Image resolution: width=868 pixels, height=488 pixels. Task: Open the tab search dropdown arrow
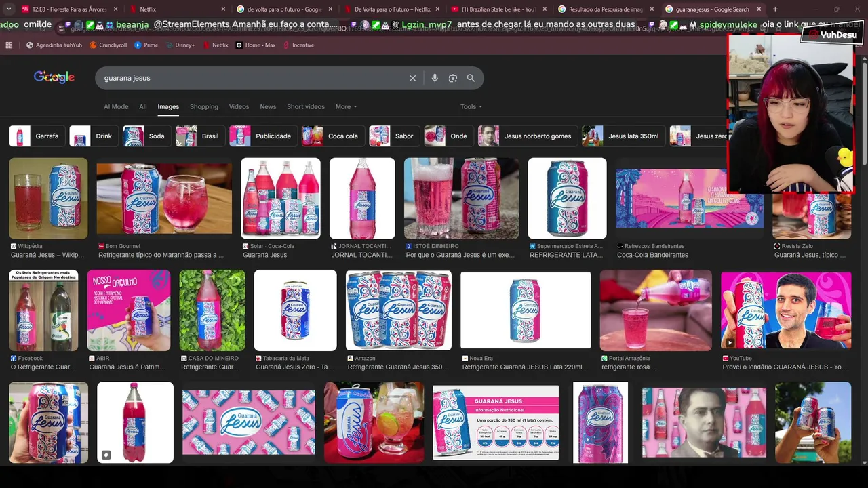[x=9, y=9]
